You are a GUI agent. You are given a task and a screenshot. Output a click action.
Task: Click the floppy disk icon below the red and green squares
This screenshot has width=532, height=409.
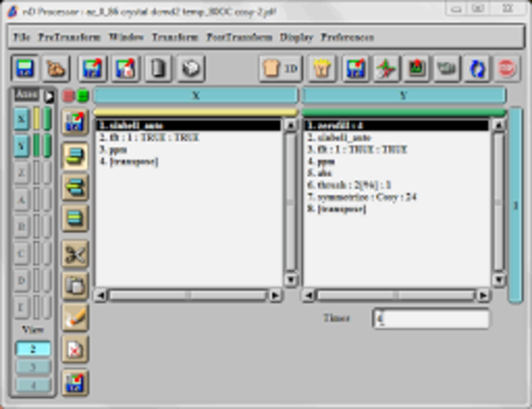point(75,121)
